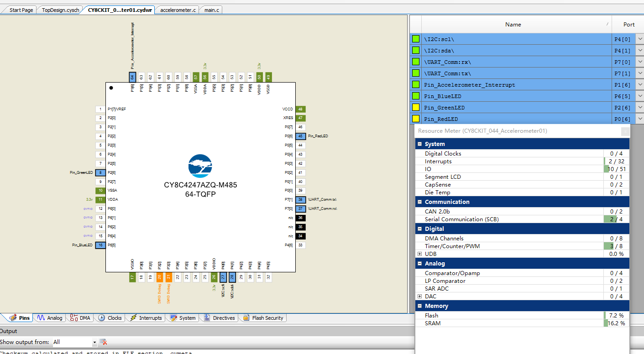
Task: Select pin 37 P7[0] UART rx on chip
Action: (x=300, y=208)
